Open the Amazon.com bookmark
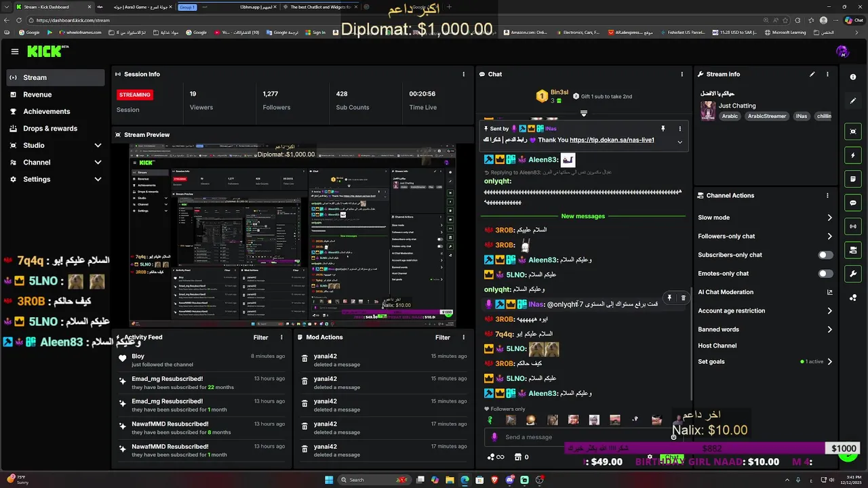Viewport: 868px width, 488px height. (x=524, y=32)
